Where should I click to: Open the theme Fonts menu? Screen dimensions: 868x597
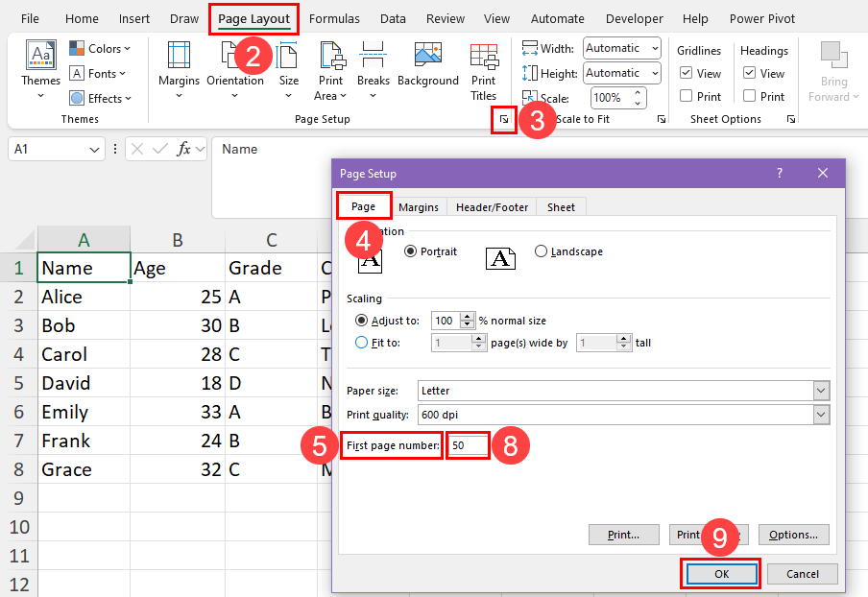97,74
